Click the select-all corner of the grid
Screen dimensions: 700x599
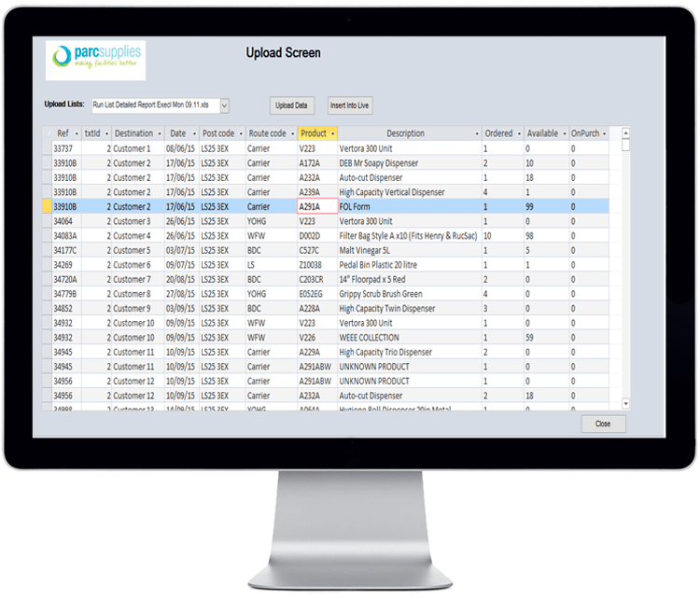(47, 133)
